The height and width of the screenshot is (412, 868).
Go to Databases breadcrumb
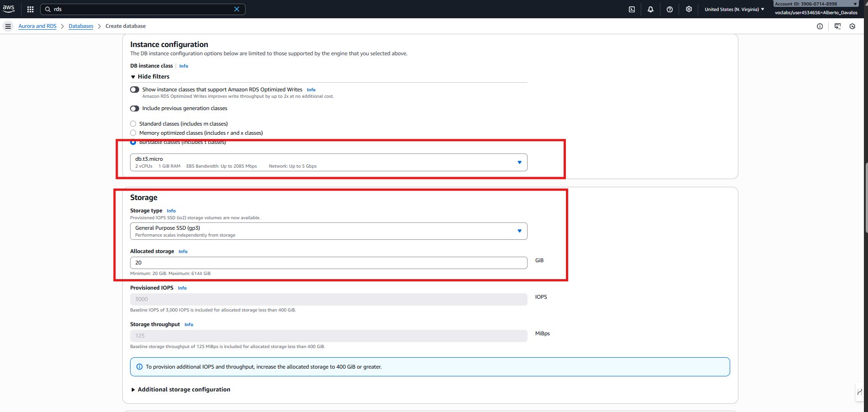81,26
